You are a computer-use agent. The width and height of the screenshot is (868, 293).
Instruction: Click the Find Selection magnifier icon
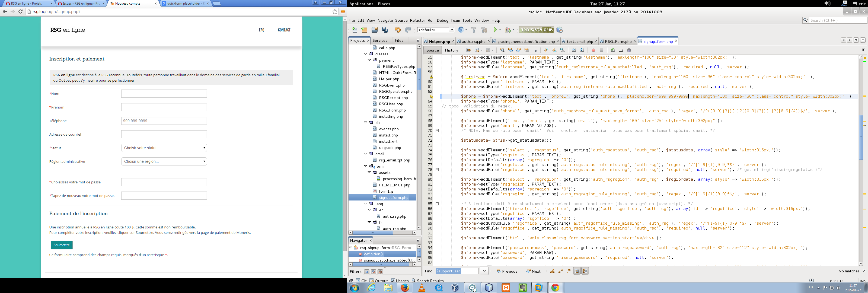tap(502, 50)
